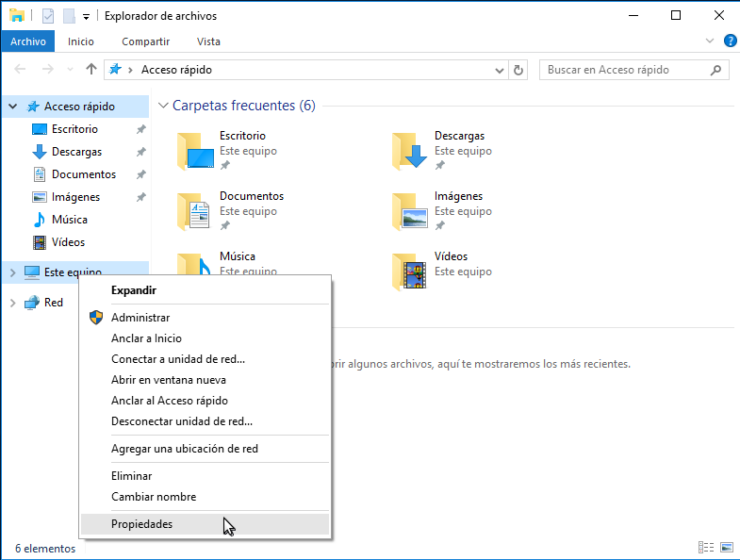
Task: Select the Imágenes folder icon in content
Action: [410, 211]
